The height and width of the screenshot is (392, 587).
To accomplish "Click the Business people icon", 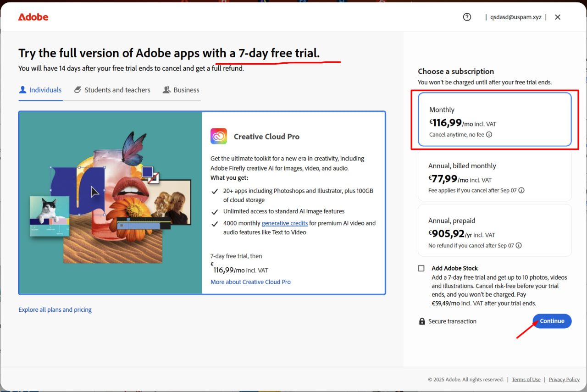I will pos(166,90).
